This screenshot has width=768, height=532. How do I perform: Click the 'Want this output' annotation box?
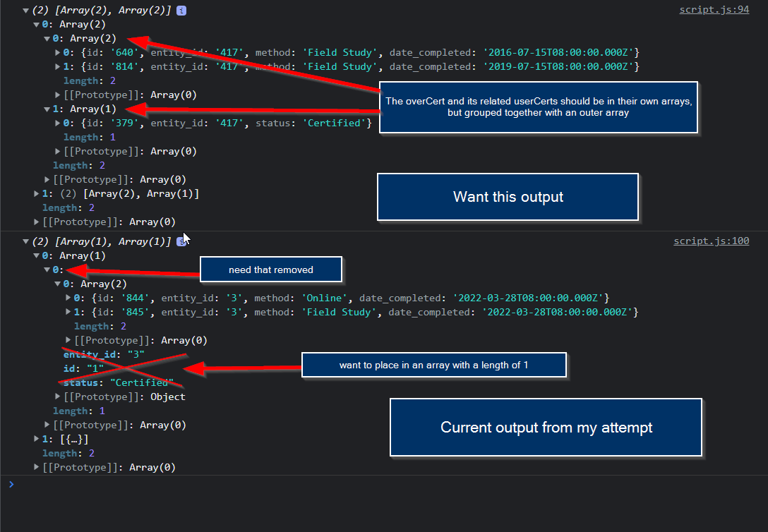(x=508, y=197)
